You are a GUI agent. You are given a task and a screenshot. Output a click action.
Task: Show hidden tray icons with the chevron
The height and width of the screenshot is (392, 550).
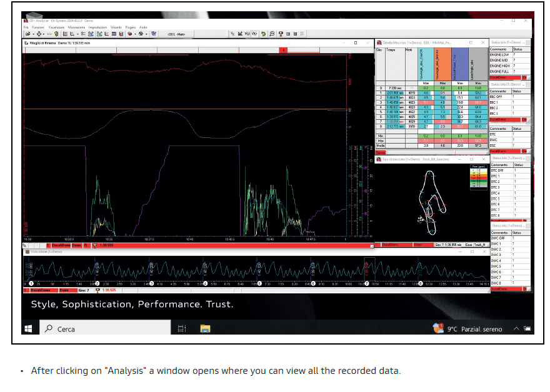[516, 328]
